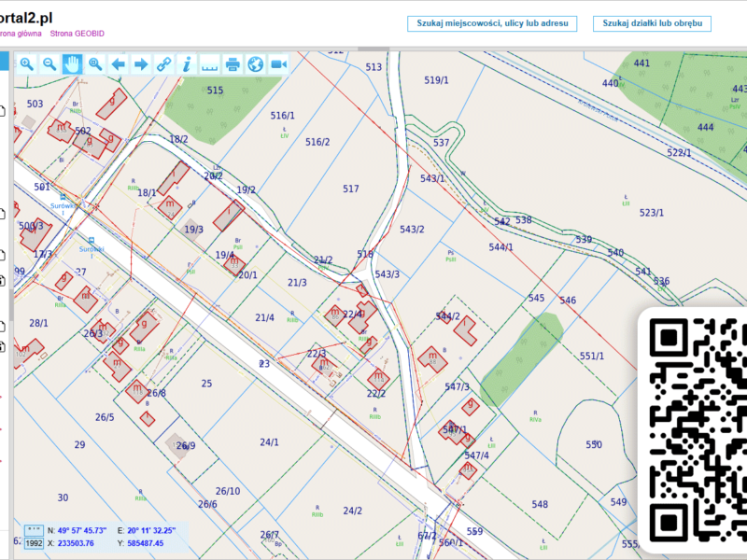
Task: Select the zoom in magnifier tool
Action: (x=27, y=63)
